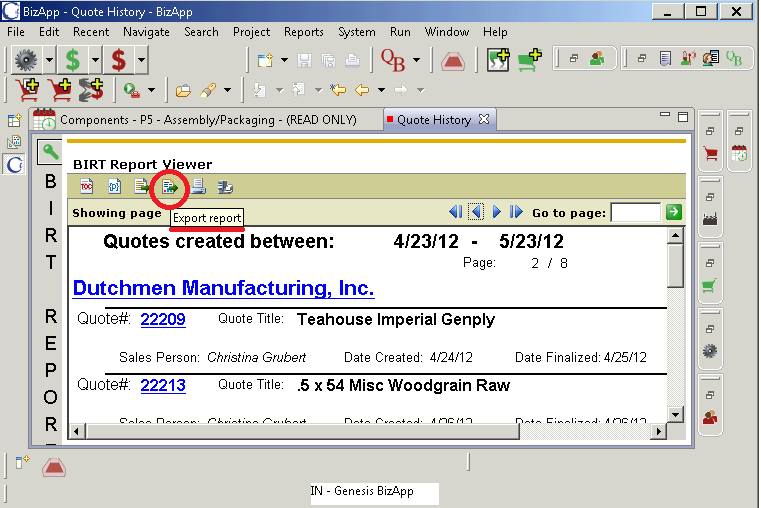761x508 pixels.
Task: Go to next page of report
Action: point(496,212)
